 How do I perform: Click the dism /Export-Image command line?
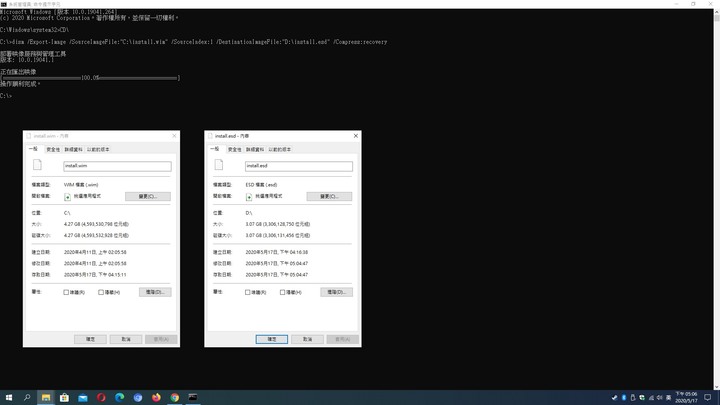[x=193, y=42]
